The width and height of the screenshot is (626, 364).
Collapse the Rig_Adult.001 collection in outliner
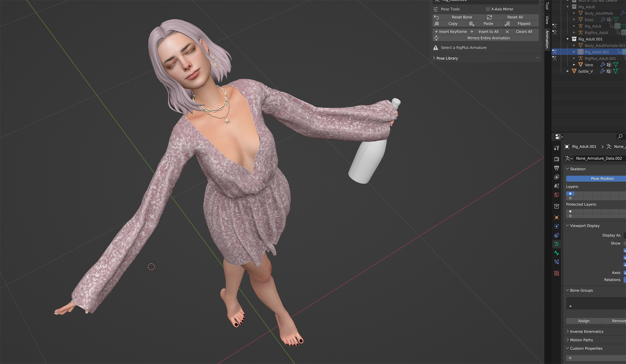568,39
